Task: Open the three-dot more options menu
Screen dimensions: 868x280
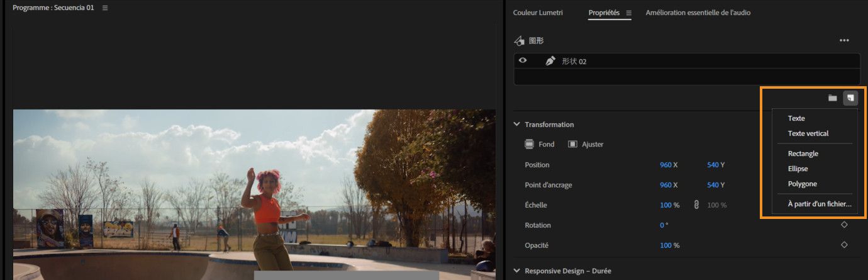Action: pos(844,40)
